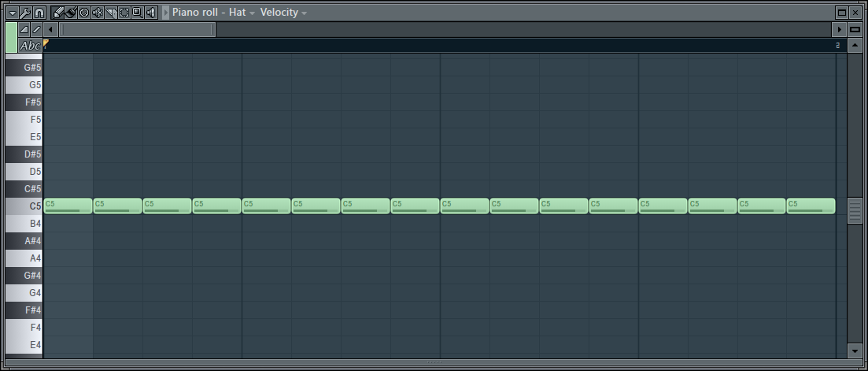This screenshot has width=868, height=371.
Task: Click the G#5 piano key
Action: point(24,68)
